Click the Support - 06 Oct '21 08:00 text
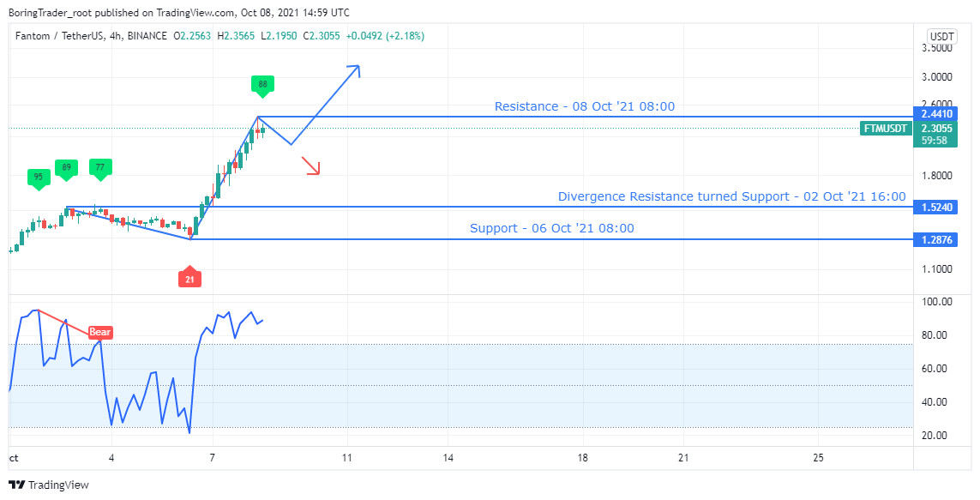Viewport: 980px width, 500px height. point(552,228)
